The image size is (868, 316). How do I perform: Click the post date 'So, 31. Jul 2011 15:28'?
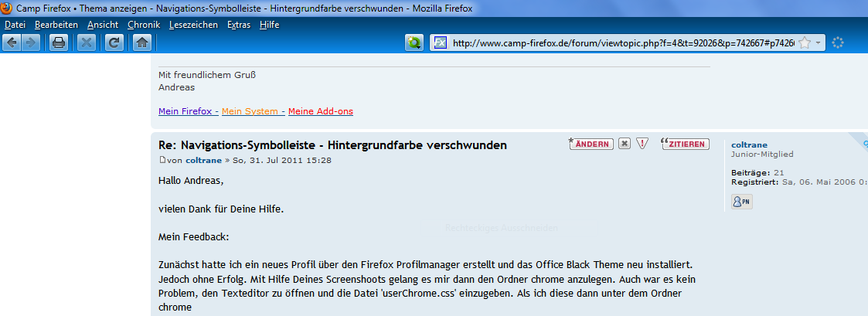282,161
